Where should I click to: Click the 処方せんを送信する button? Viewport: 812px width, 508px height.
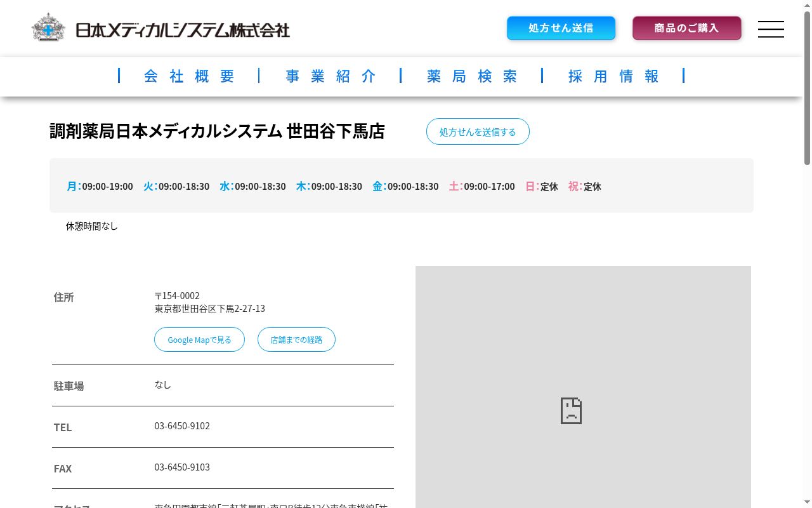[478, 131]
